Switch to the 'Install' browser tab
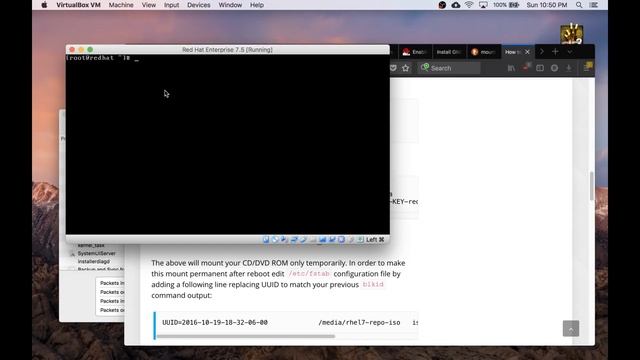This screenshot has height=360, width=640. 449,52
